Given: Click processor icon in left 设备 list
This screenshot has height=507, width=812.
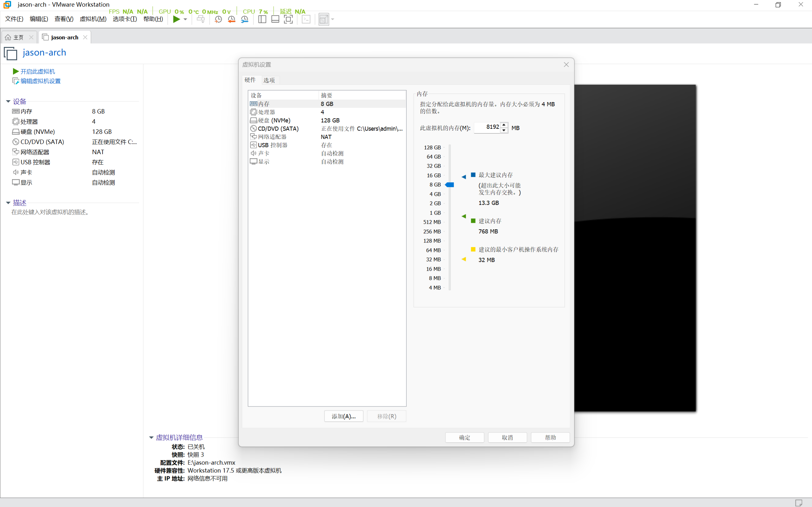Looking at the screenshot, I should (16, 121).
